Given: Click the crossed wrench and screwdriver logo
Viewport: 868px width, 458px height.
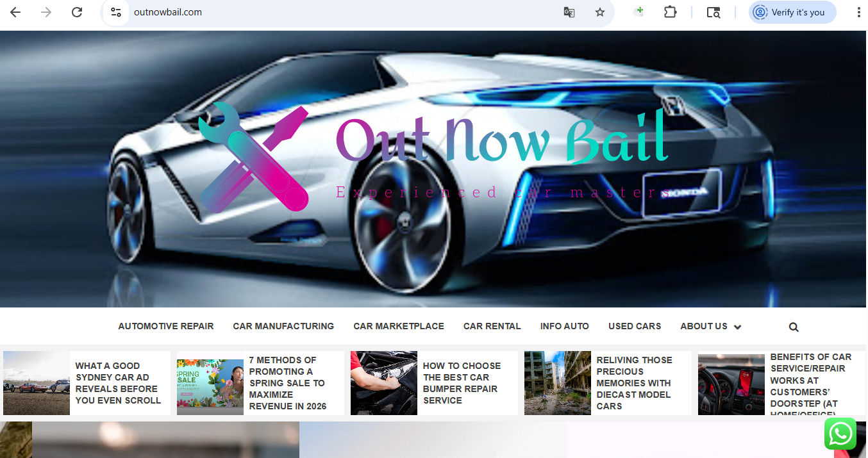Looking at the screenshot, I should click(x=253, y=157).
